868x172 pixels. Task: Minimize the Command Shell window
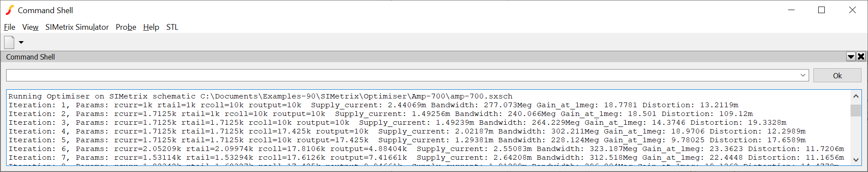pyautogui.click(x=791, y=10)
